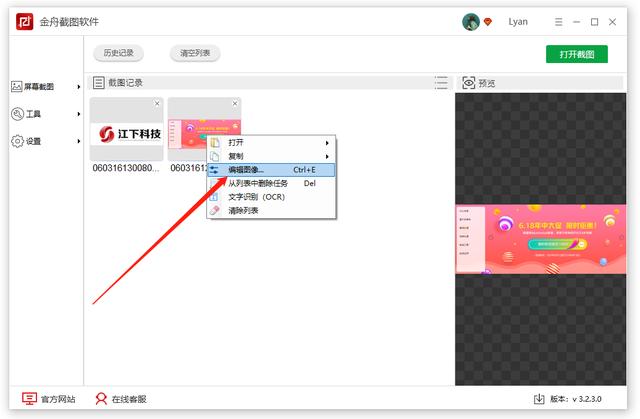Expand the 设置 submenu arrow
The height and width of the screenshot is (419, 640).
[x=78, y=141]
